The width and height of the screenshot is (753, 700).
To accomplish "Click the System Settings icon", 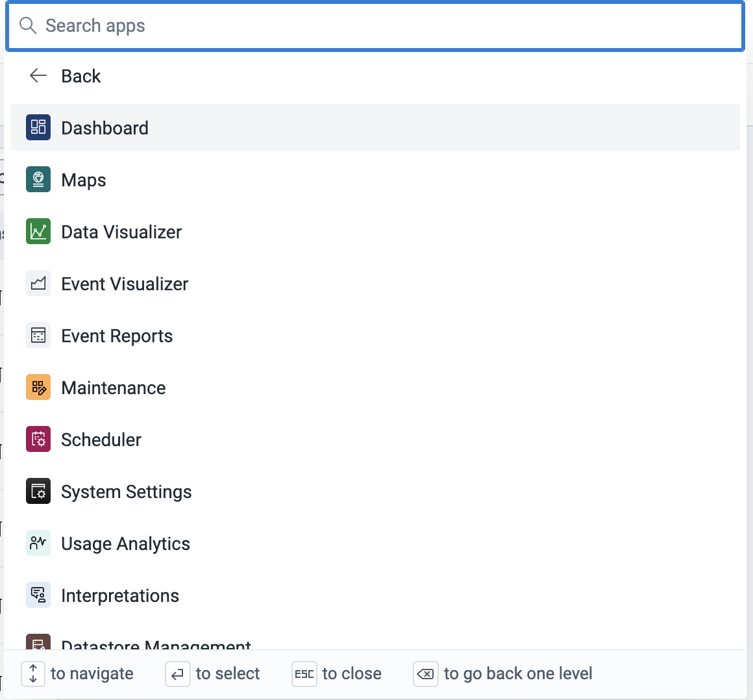I will (x=38, y=491).
